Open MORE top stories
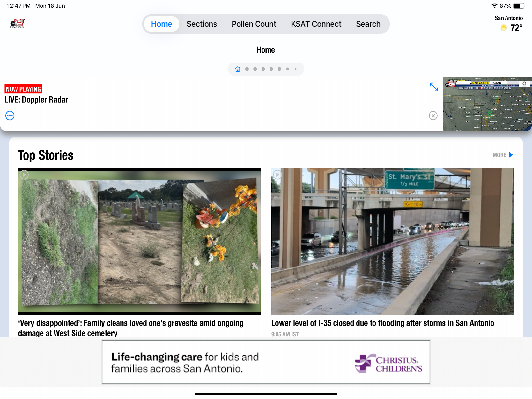Viewport: 532px width, 399px height. [502, 155]
